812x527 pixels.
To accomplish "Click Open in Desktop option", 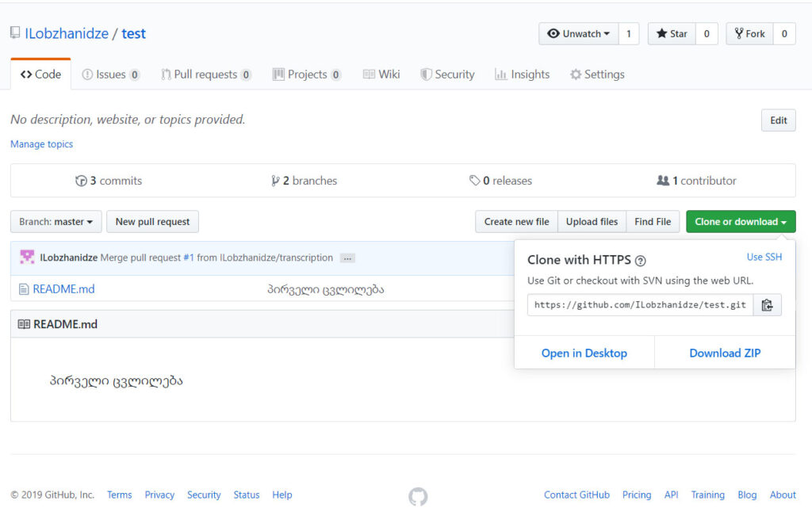I will point(584,353).
